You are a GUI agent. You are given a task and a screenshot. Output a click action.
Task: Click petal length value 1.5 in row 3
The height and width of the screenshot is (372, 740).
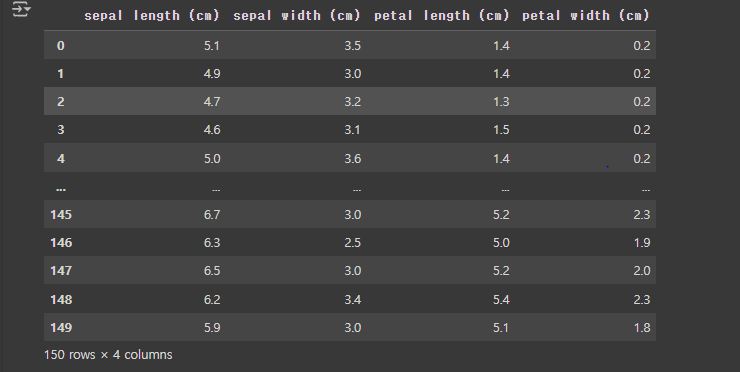501,130
